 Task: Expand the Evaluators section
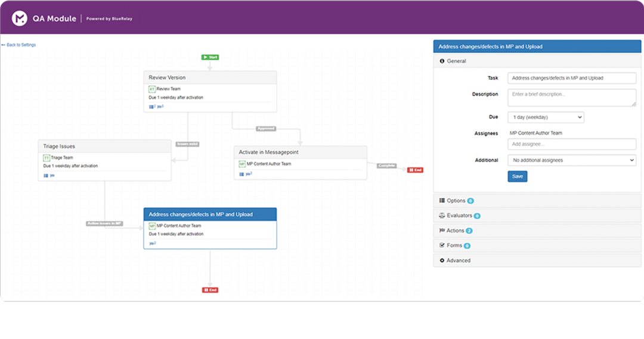[x=537, y=216]
